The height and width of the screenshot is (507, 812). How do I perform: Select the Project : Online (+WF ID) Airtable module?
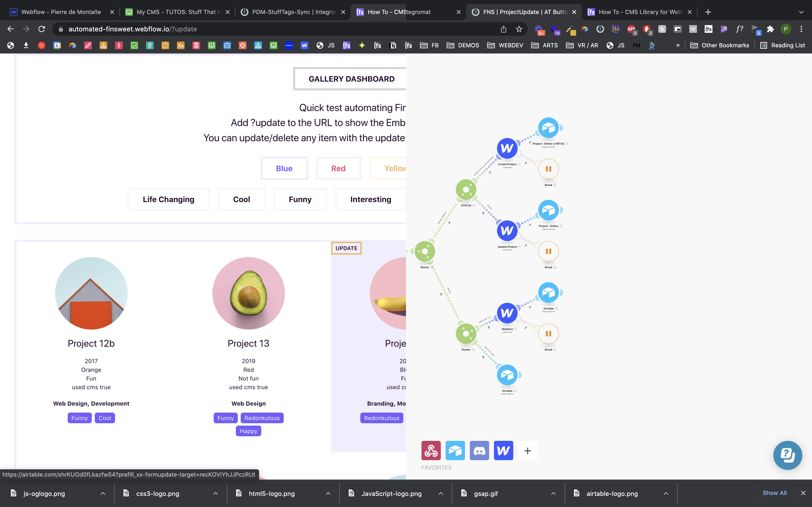click(548, 128)
